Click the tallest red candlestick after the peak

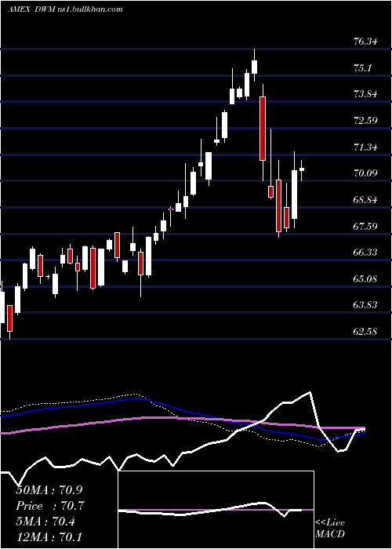263,129
